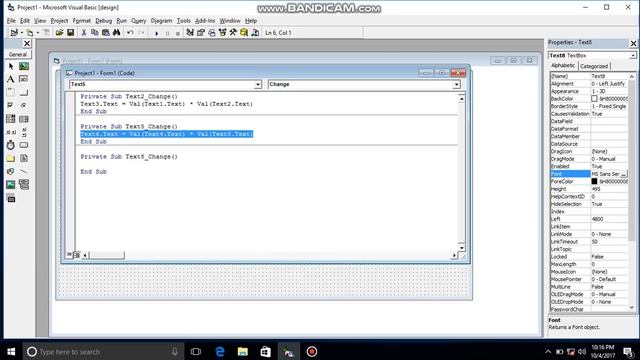Select the CommandButton control tool
The width and height of the screenshot is (640, 360).
24,92
